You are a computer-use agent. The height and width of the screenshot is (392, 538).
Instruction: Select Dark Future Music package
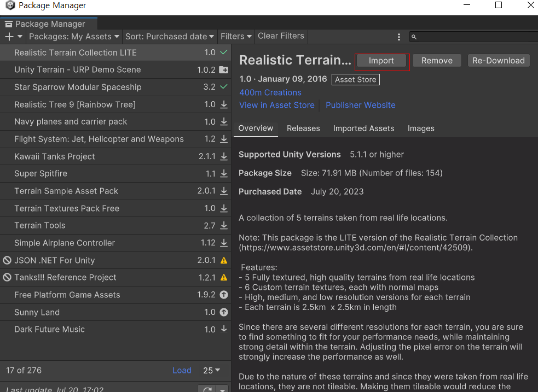pos(115,329)
